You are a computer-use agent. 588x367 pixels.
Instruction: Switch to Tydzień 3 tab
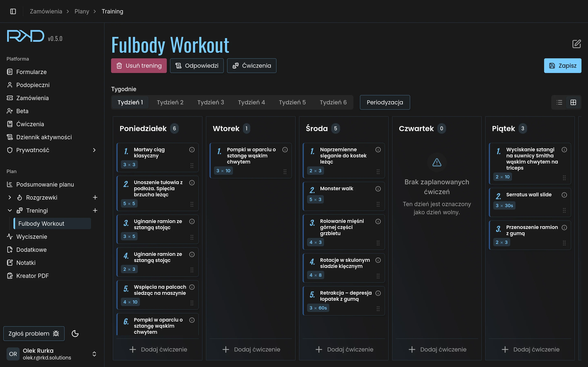point(210,102)
